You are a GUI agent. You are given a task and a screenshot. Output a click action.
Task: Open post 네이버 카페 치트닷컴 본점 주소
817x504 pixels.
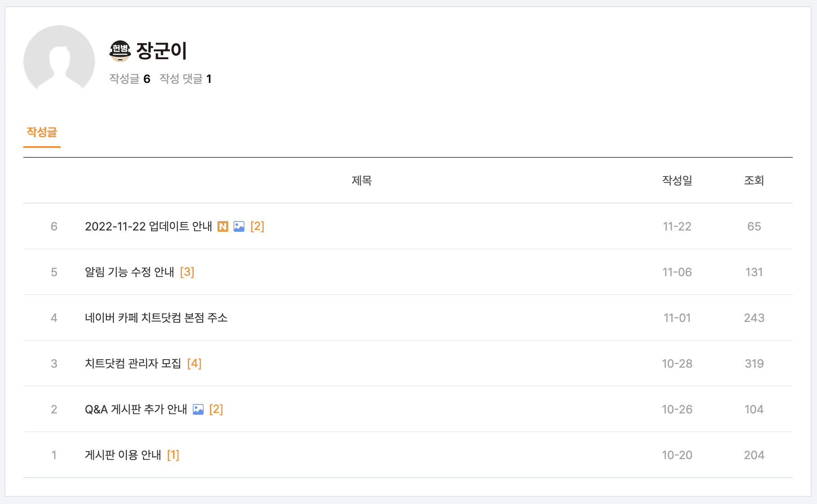(x=156, y=318)
